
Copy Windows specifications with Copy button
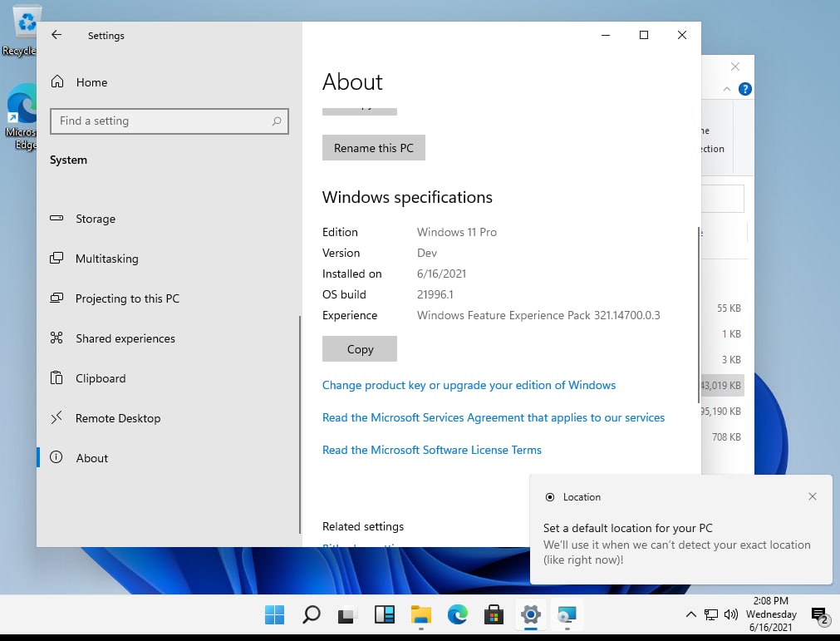(x=360, y=349)
